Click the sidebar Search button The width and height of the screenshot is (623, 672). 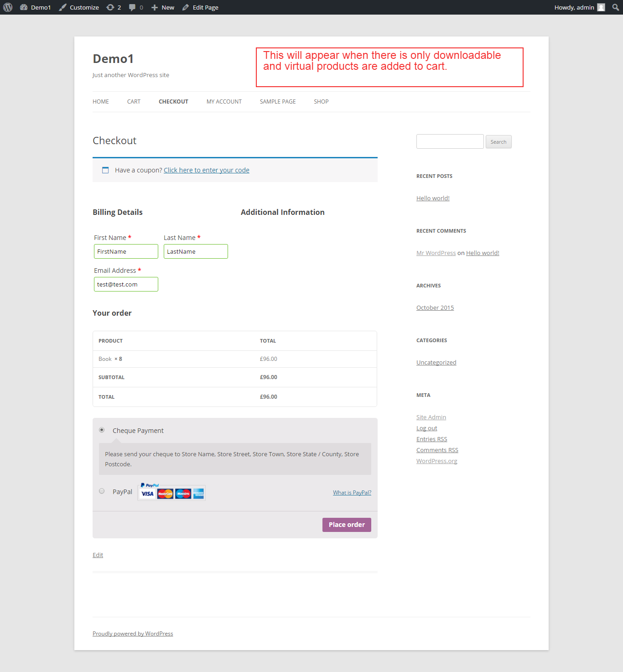point(498,142)
